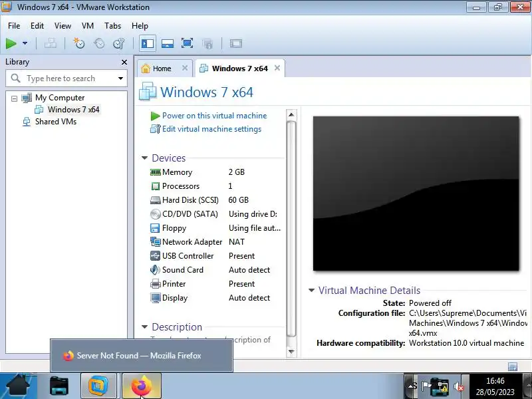532x399 pixels.
Task: Click the VMware Workstation taskbar button
Action: (98, 386)
